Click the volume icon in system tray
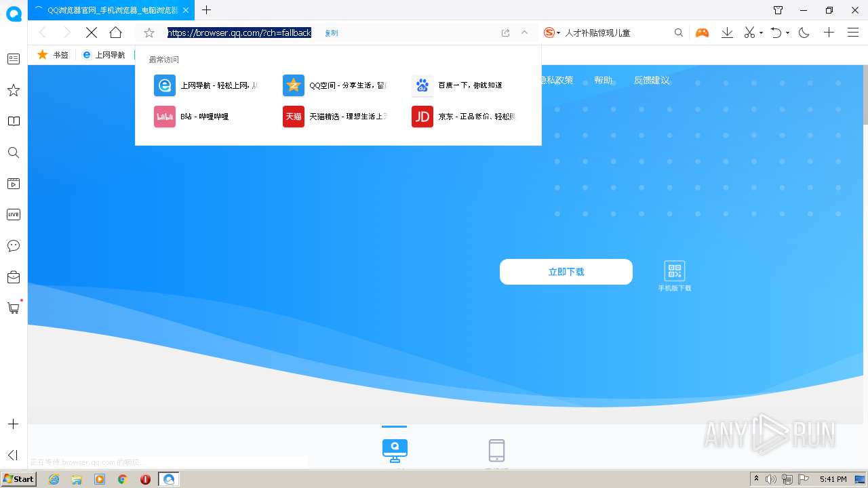Image resolution: width=868 pixels, height=488 pixels. (x=771, y=479)
